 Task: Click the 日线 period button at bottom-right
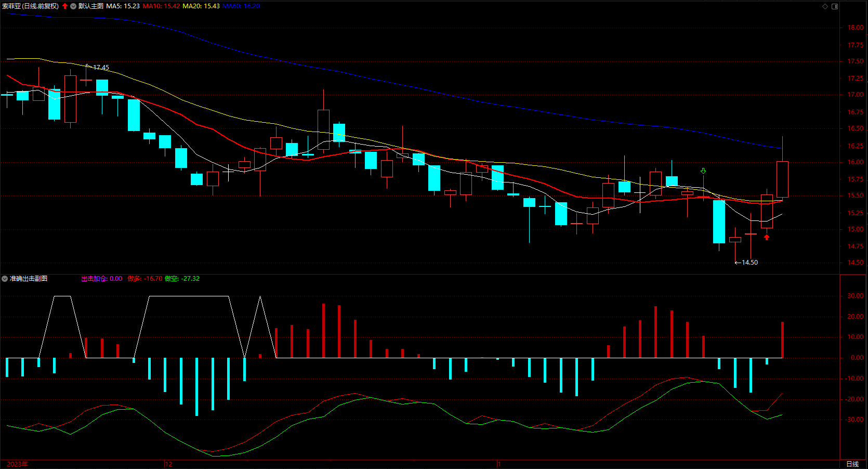pos(853,464)
